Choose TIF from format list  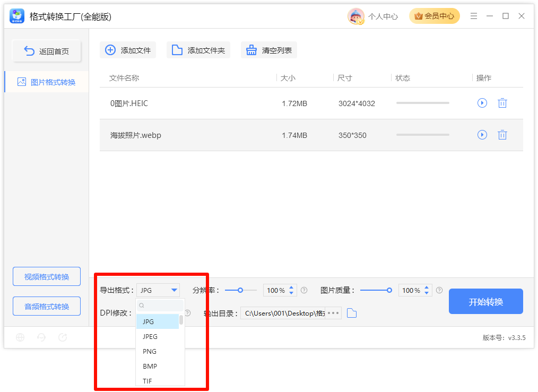pos(158,381)
